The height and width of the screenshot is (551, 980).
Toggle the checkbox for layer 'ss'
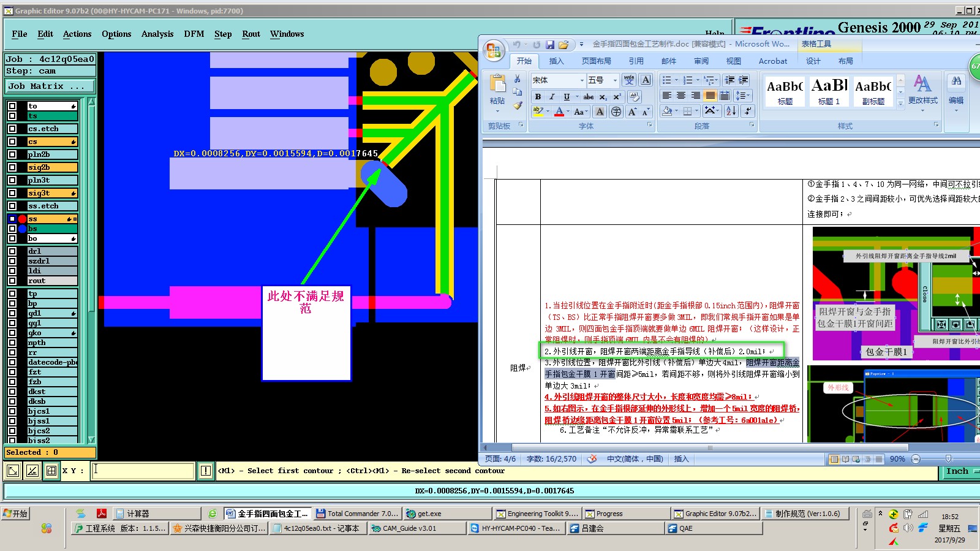tap(12, 219)
